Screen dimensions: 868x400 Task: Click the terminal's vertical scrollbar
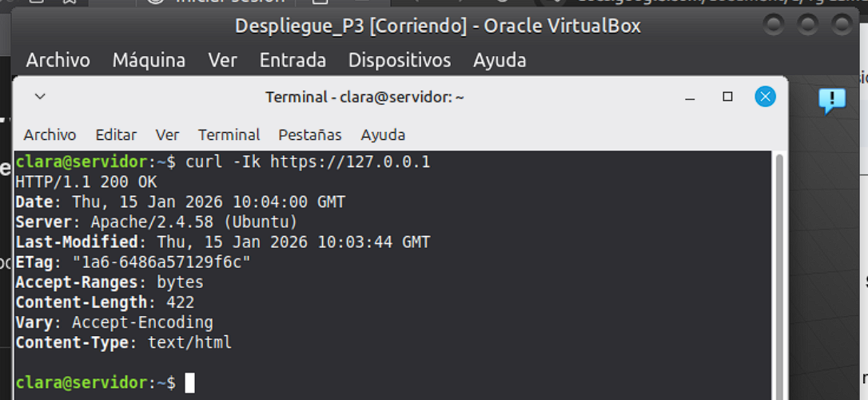tap(779, 272)
